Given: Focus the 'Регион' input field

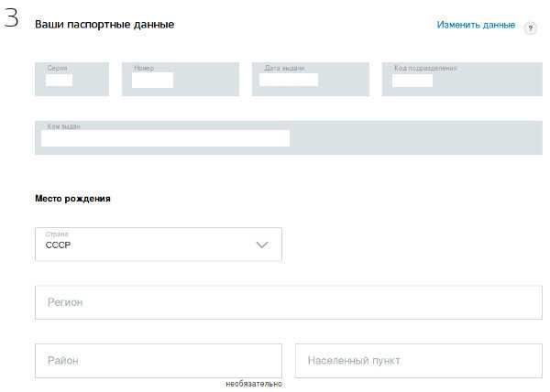Looking at the screenshot, I should [x=289, y=302].
